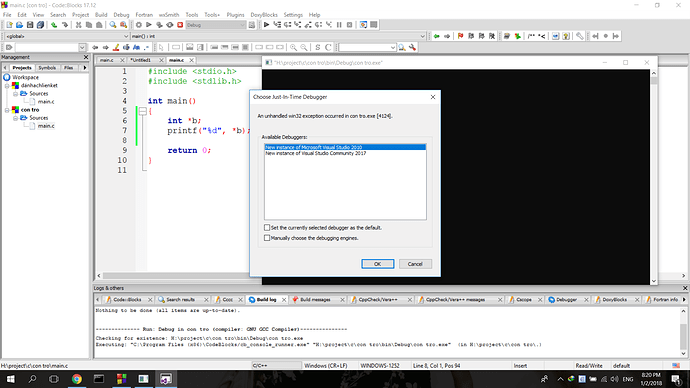This screenshot has width=690, height=388.
Task: Click the Save file icon
Action: [30, 25]
